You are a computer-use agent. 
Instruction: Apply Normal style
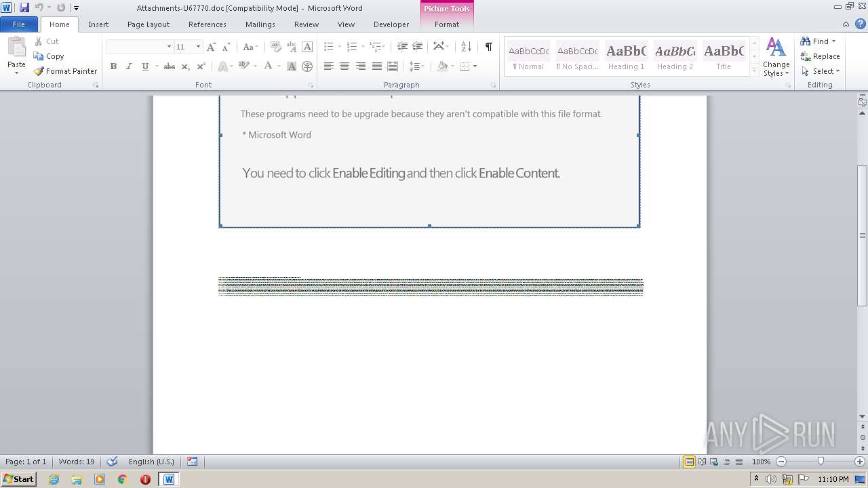pyautogui.click(x=529, y=56)
